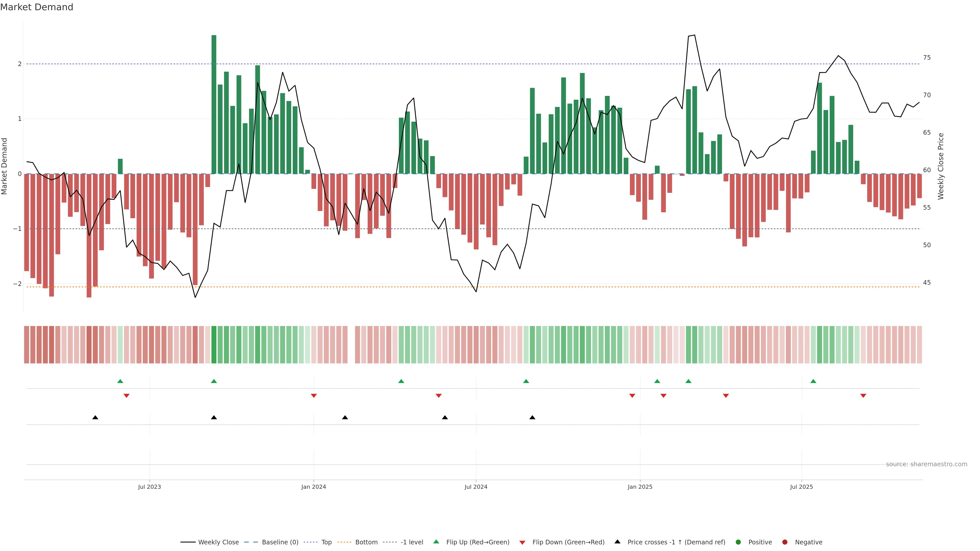Hide the Top dotted line via legend
Screen dimensions: 980x551
326,542
